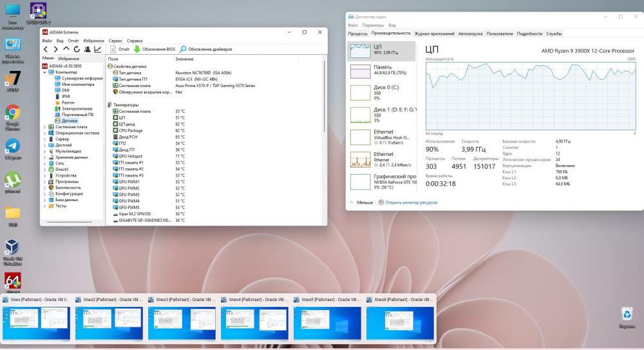Expand the Дисплей tree node
The height and width of the screenshot is (350, 644).
(x=45, y=145)
